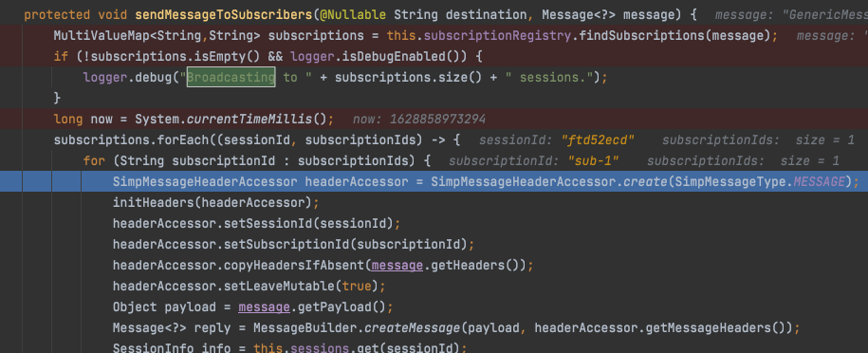The height and width of the screenshot is (353, 868).
Task: Click the true literal in setLeaveMutable
Action: coord(357,287)
